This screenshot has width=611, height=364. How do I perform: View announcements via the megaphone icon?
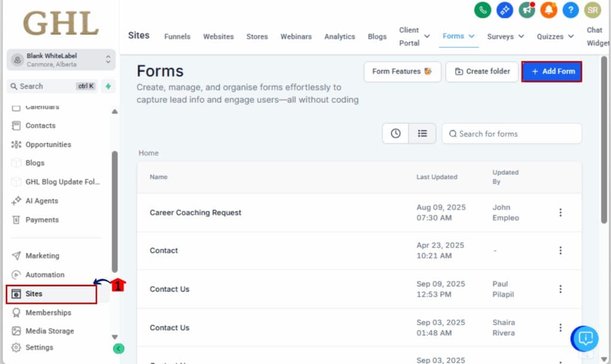pos(526,10)
